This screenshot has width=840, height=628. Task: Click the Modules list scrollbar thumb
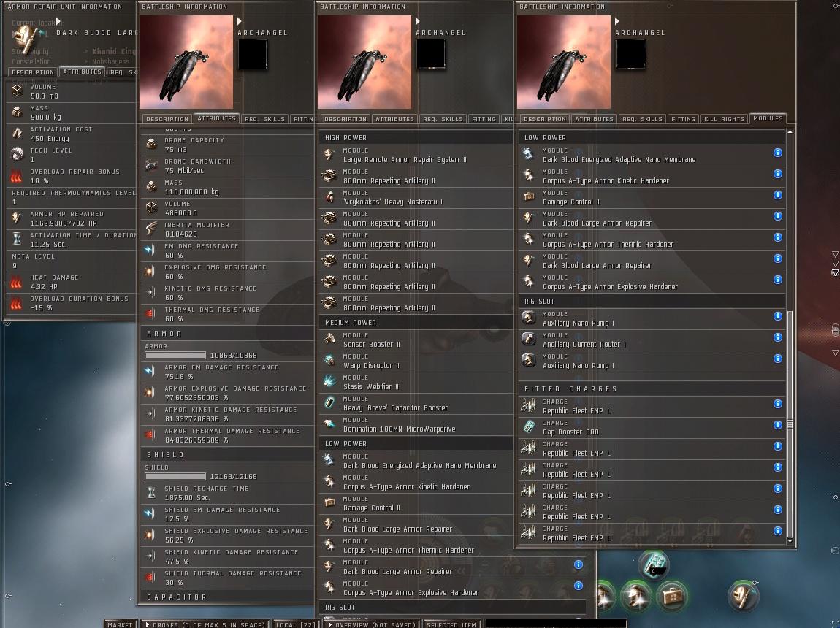(790, 424)
